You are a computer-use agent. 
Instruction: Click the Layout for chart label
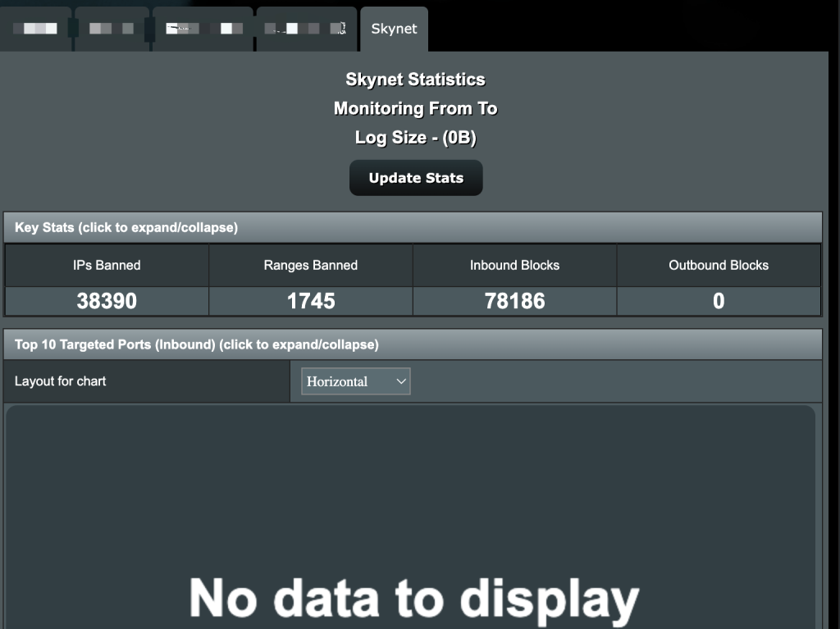tap(60, 381)
